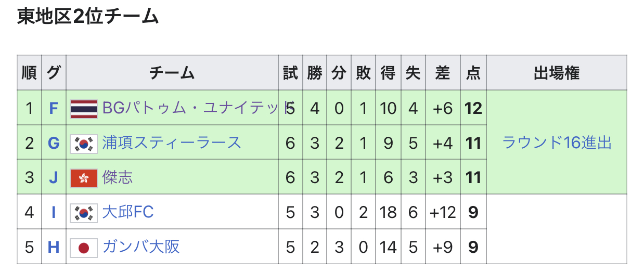
Task: Open the Group F link
Action: 54,109
